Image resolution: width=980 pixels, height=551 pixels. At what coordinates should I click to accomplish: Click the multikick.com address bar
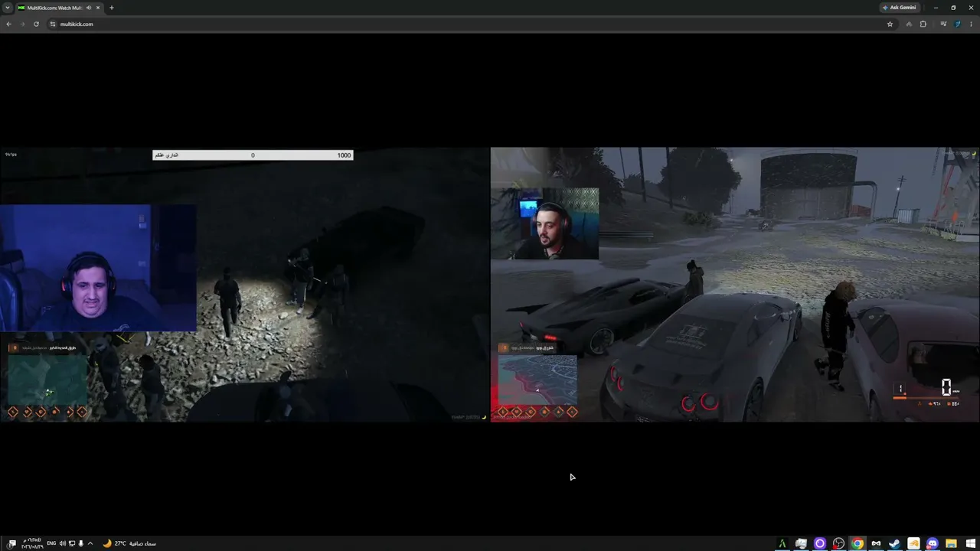tap(471, 24)
